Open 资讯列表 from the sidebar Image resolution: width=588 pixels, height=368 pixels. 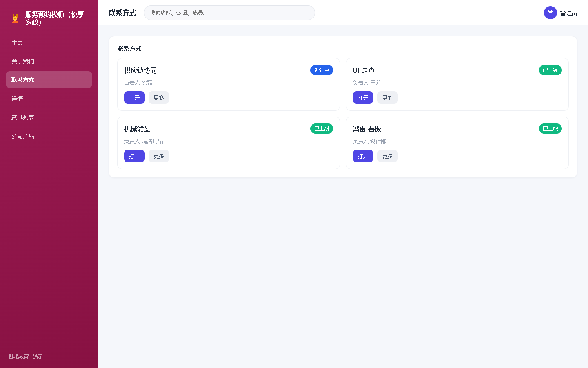[49, 117]
